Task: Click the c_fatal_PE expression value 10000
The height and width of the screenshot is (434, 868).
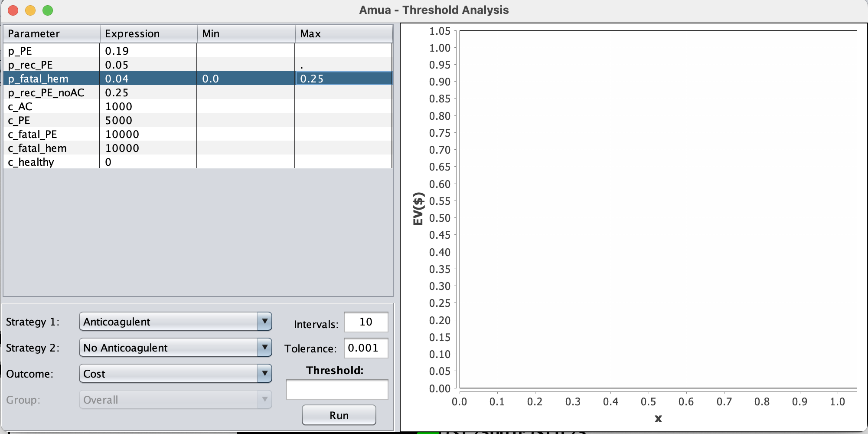Action: click(122, 134)
